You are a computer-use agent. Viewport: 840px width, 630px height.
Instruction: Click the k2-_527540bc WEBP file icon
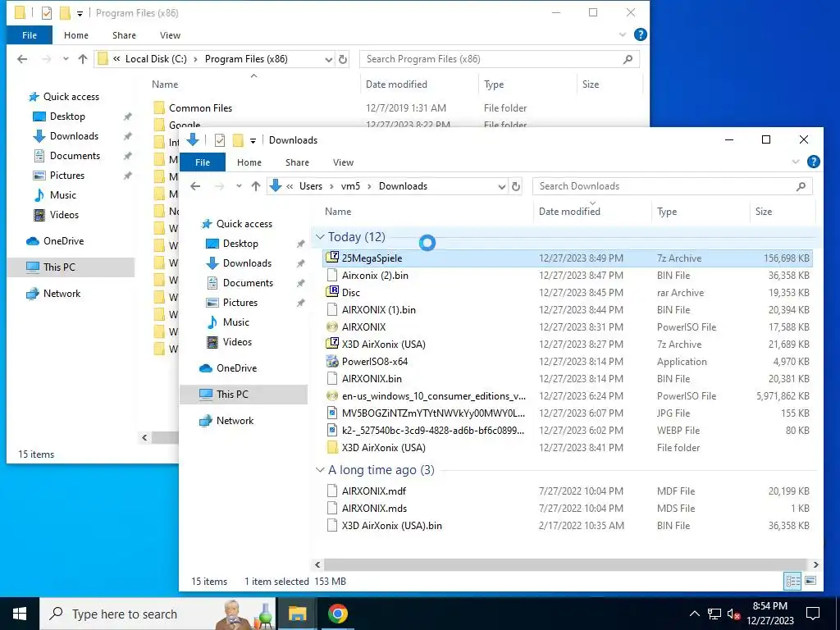(332, 430)
